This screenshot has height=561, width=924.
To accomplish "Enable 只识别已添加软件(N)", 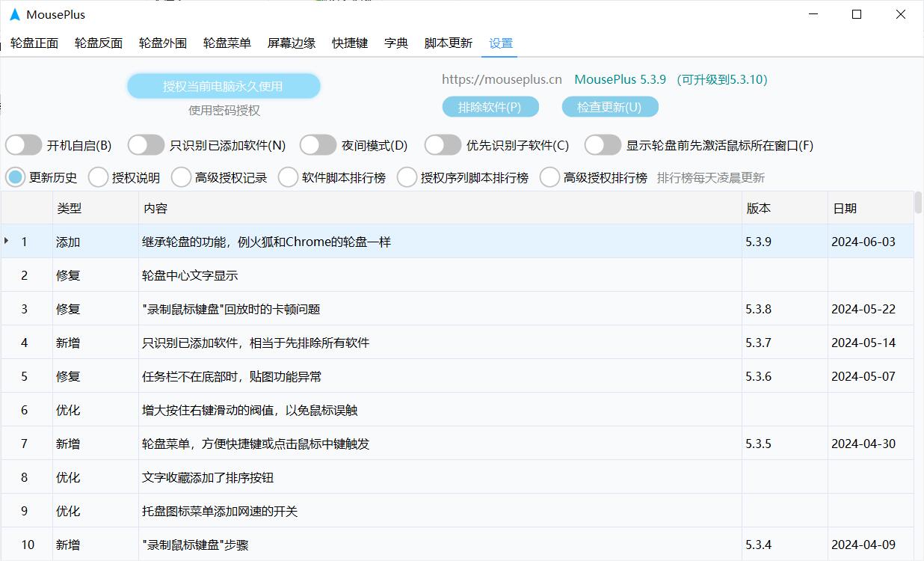I will 146,145.
